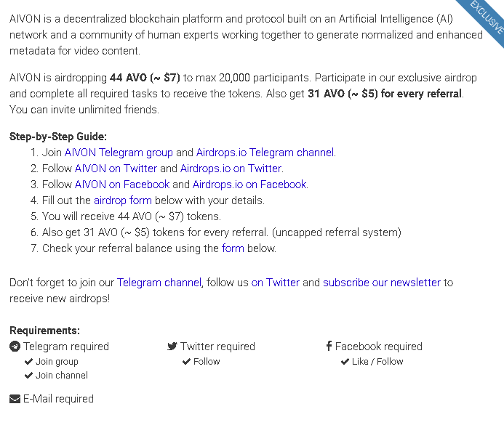
Task: Click the E-Mail envelope icon
Action: pyautogui.click(x=15, y=399)
